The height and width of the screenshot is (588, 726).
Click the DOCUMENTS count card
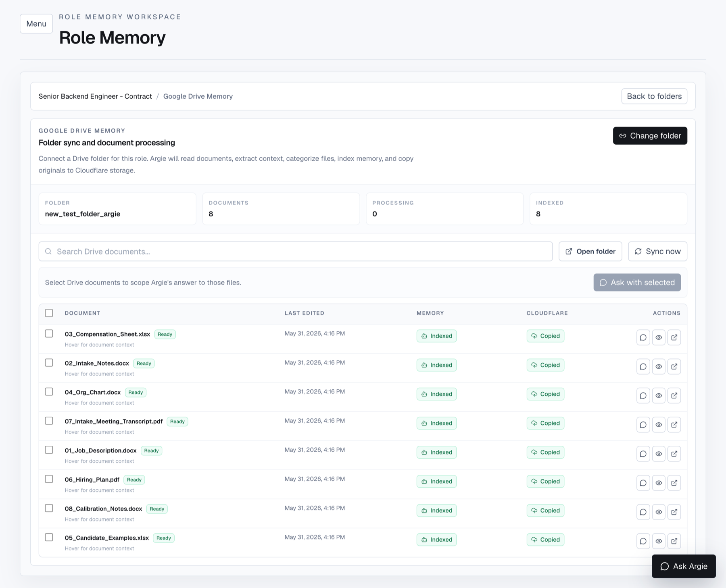coord(281,209)
